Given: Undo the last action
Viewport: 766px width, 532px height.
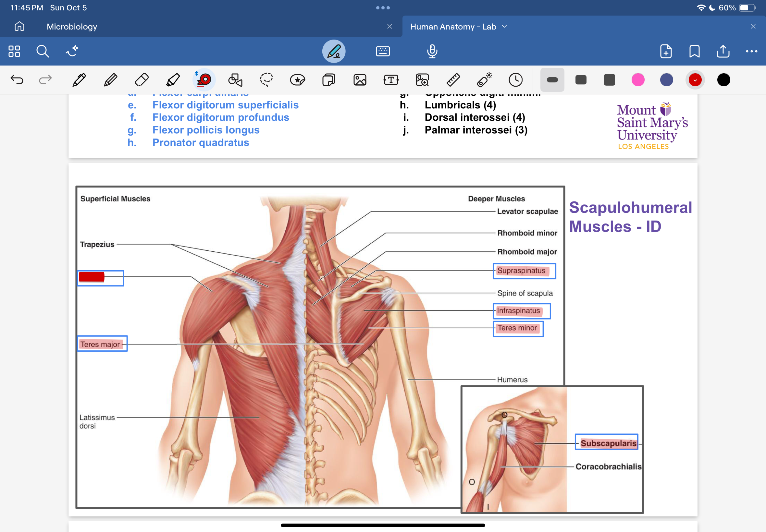Looking at the screenshot, I should pyautogui.click(x=17, y=80).
